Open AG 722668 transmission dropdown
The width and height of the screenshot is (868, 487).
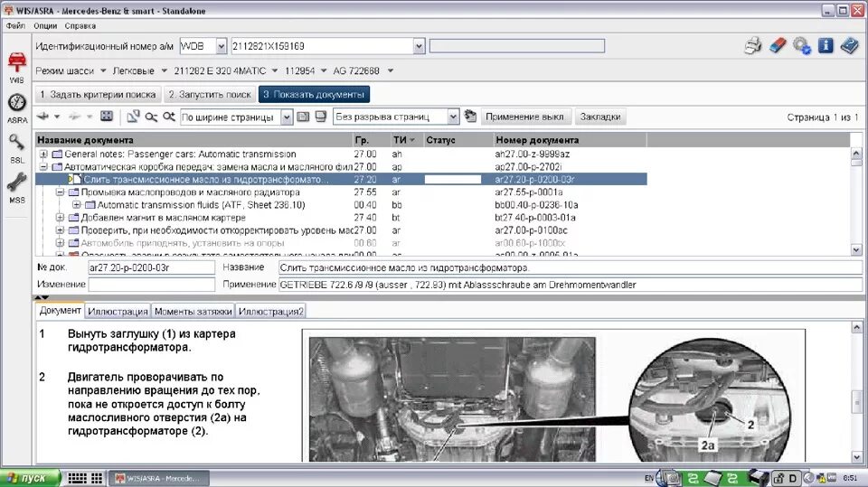coord(391,70)
